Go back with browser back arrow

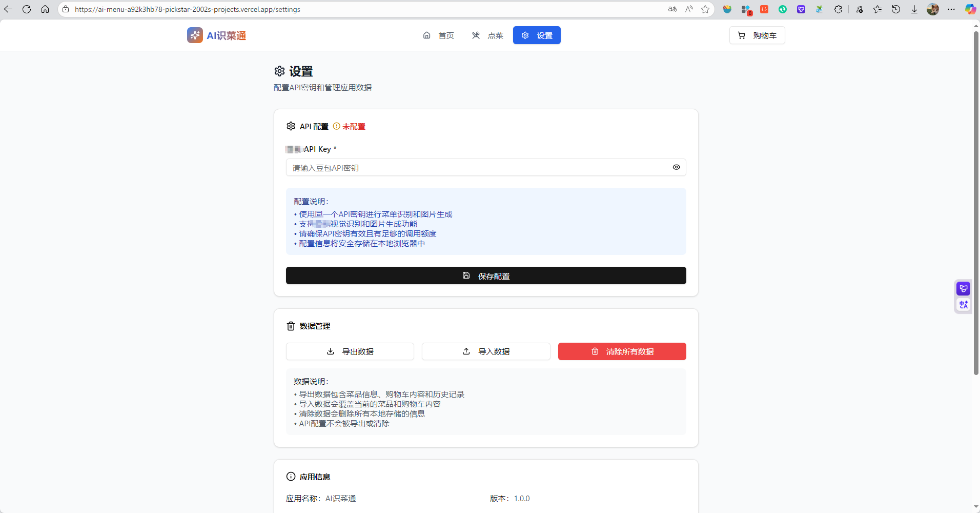[x=8, y=9]
